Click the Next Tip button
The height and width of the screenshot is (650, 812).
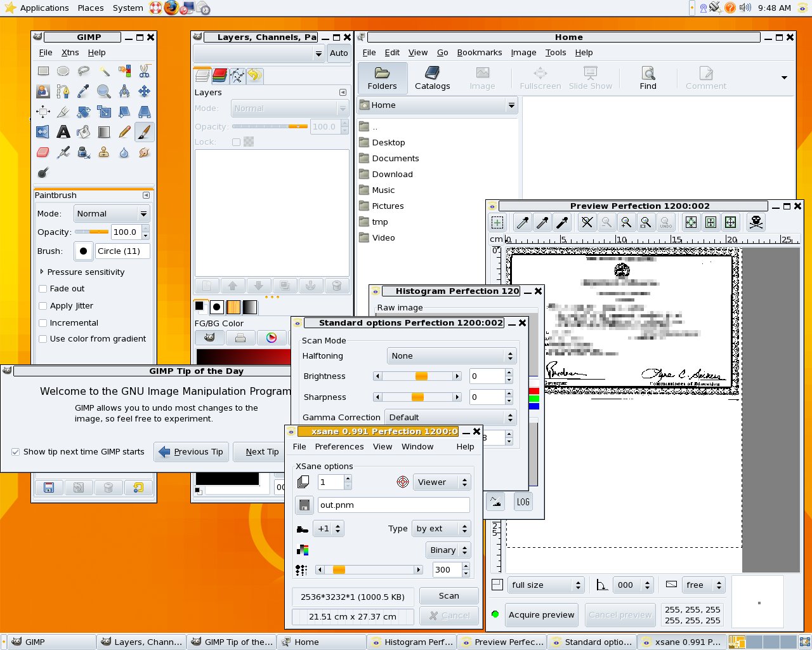(x=262, y=452)
